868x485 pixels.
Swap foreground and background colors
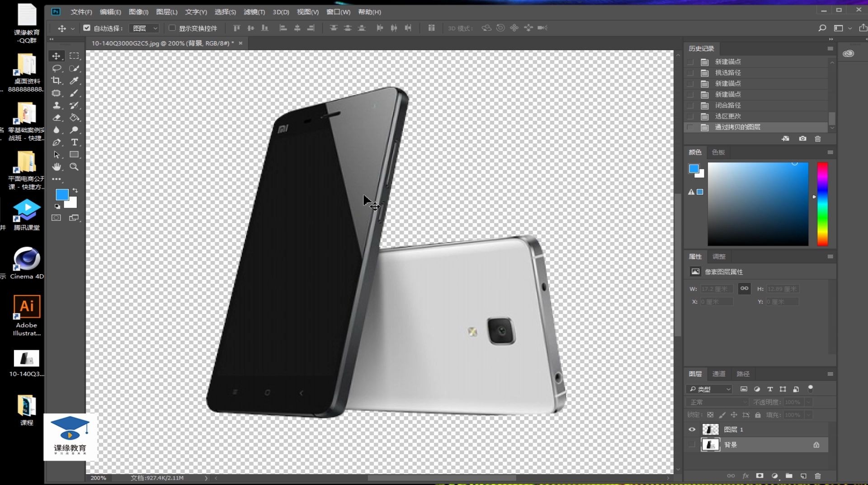[x=75, y=190]
